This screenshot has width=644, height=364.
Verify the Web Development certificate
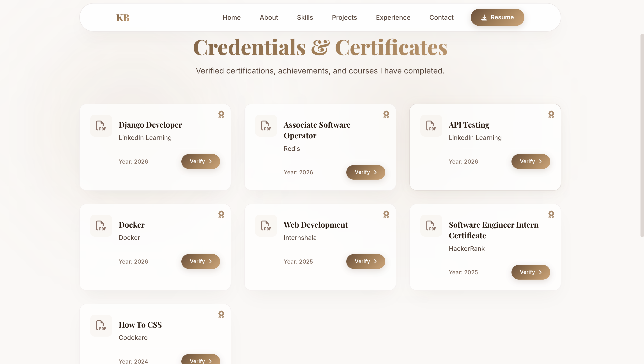click(x=366, y=261)
